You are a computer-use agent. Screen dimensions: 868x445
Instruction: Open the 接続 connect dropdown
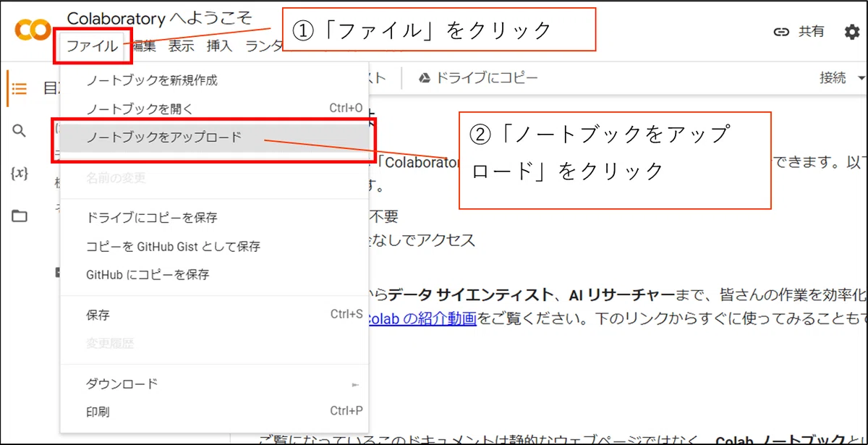[842, 78]
